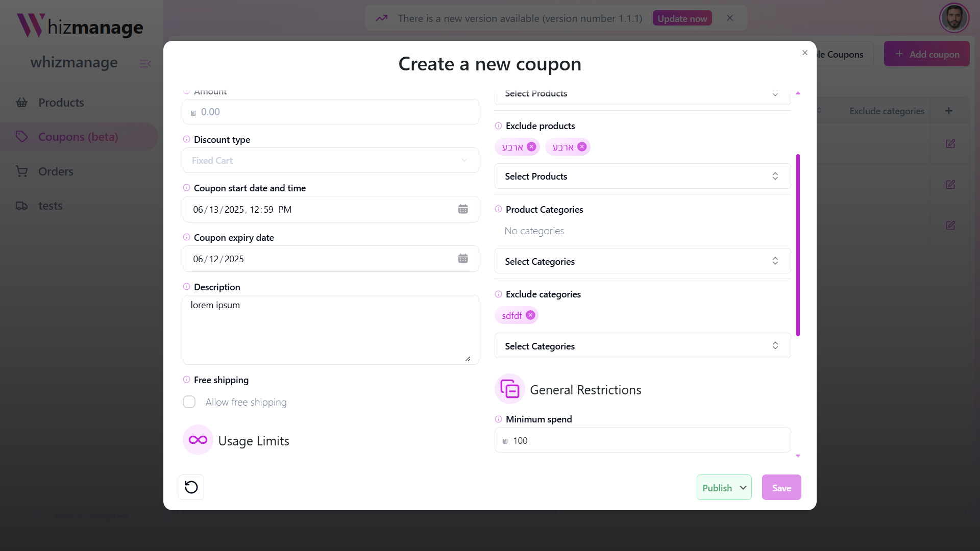Open Select Categories dropdown under Product Categories

click(x=642, y=261)
